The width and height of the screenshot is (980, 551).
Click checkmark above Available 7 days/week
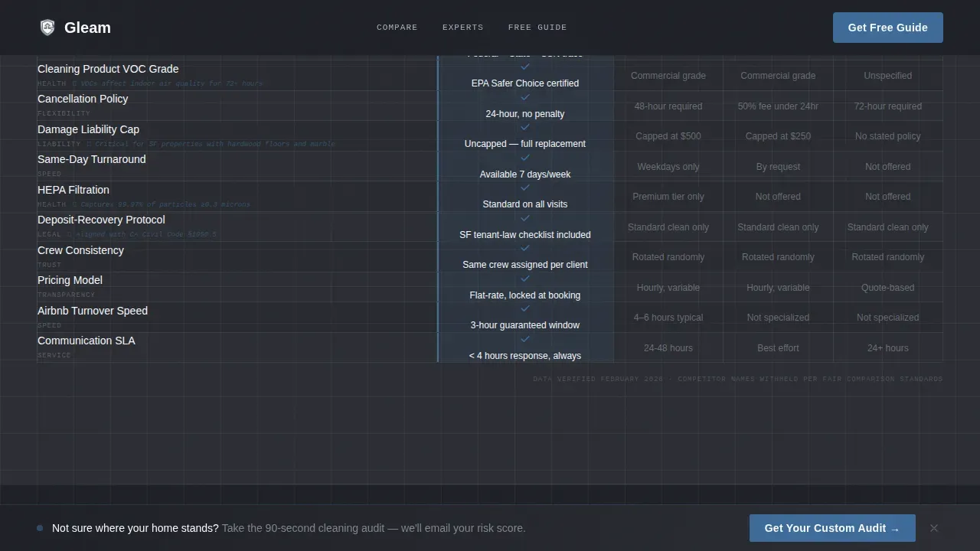(525, 158)
